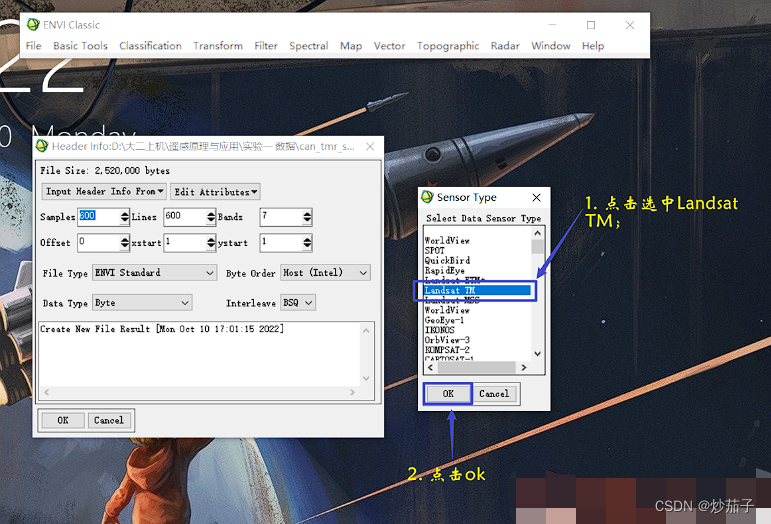This screenshot has width=771, height=524.
Task: Click description box scroll up arrow
Action: point(366,331)
